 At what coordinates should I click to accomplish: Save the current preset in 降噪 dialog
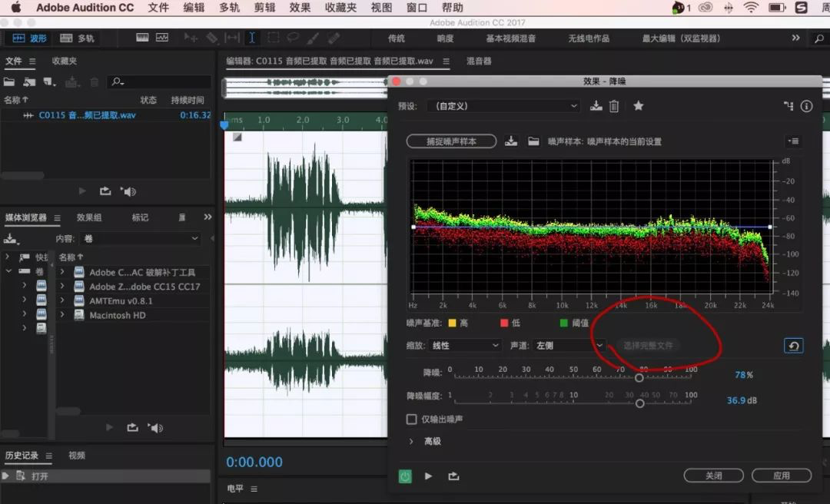click(596, 106)
